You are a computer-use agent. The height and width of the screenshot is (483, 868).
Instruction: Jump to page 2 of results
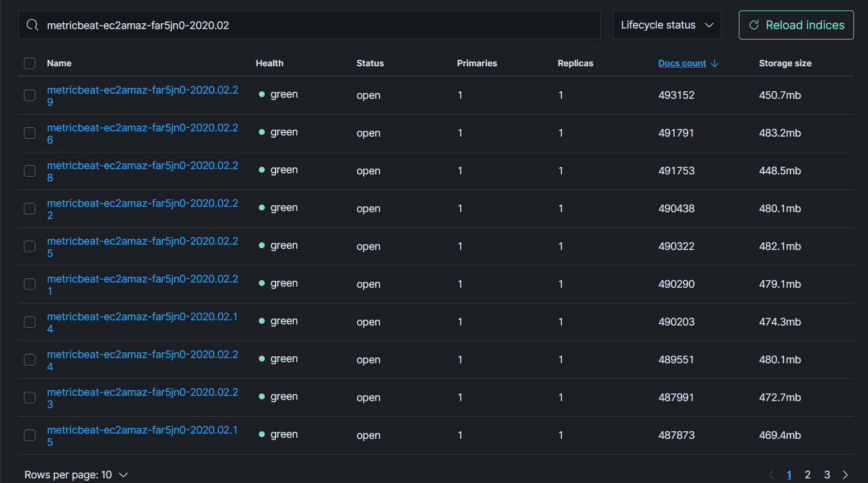[807, 475]
